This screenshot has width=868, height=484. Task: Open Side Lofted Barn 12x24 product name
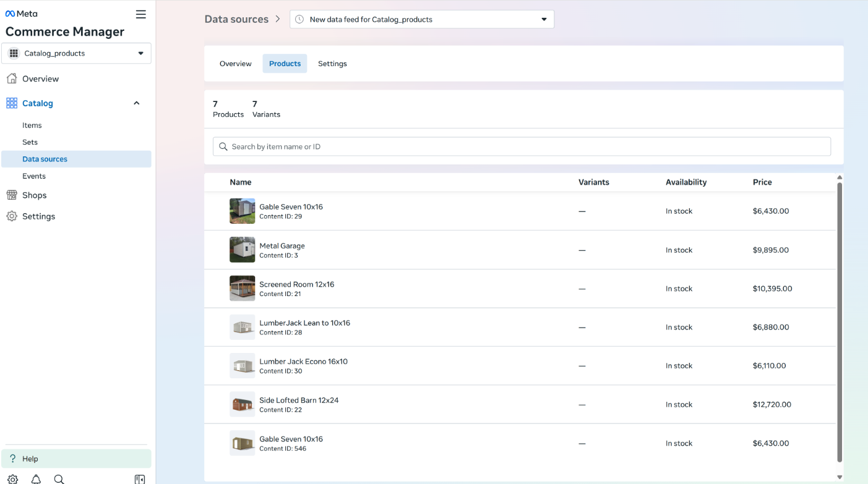pos(299,400)
